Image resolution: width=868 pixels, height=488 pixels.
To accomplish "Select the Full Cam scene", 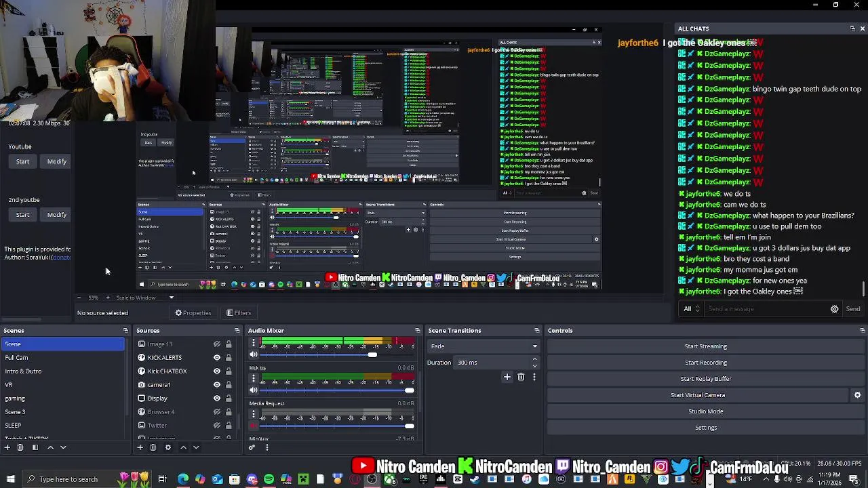I will pyautogui.click(x=62, y=358).
